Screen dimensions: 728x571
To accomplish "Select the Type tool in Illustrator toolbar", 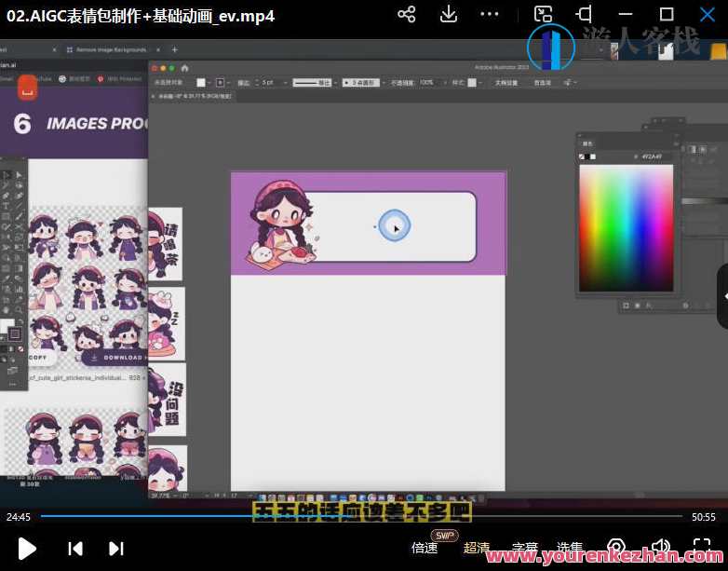I will coord(7,206).
